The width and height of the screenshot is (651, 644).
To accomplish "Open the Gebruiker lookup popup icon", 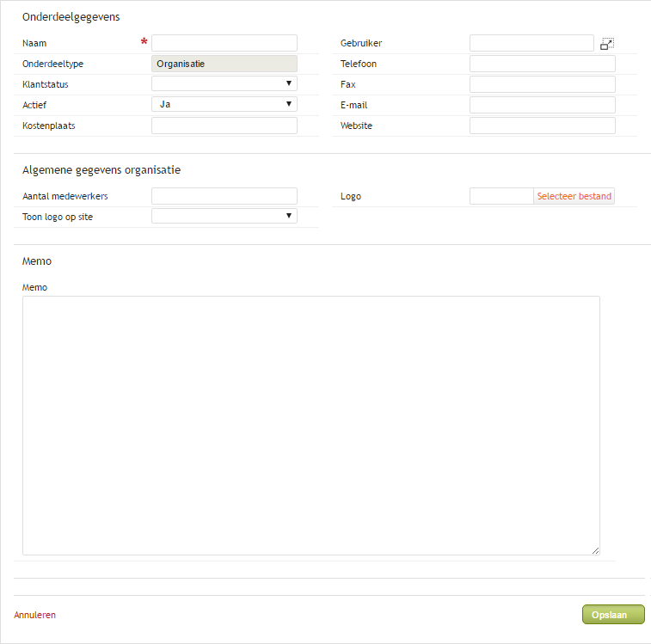I will point(607,44).
